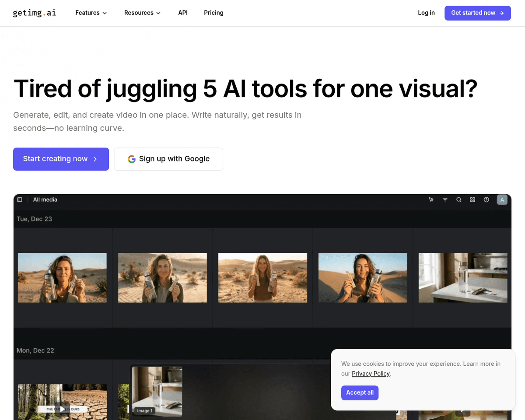Click the user avatar labeled A
525x420 pixels.
point(502,199)
